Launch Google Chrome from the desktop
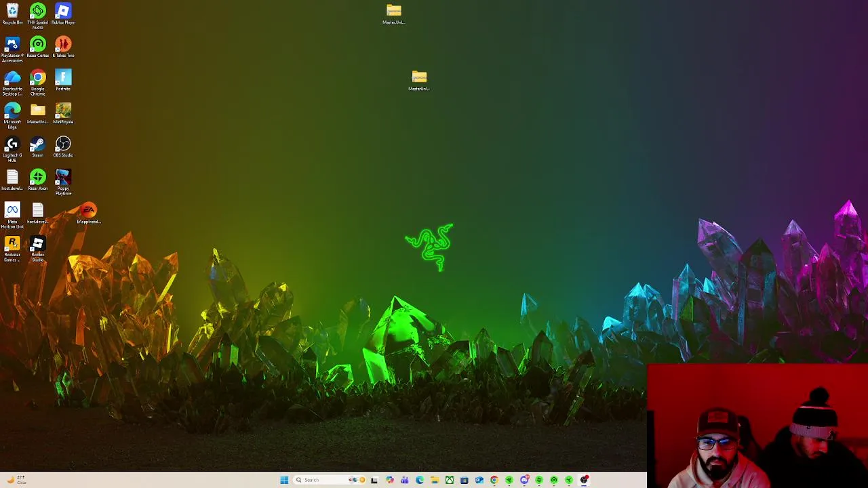The width and height of the screenshot is (868, 488). (x=37, y=82)
